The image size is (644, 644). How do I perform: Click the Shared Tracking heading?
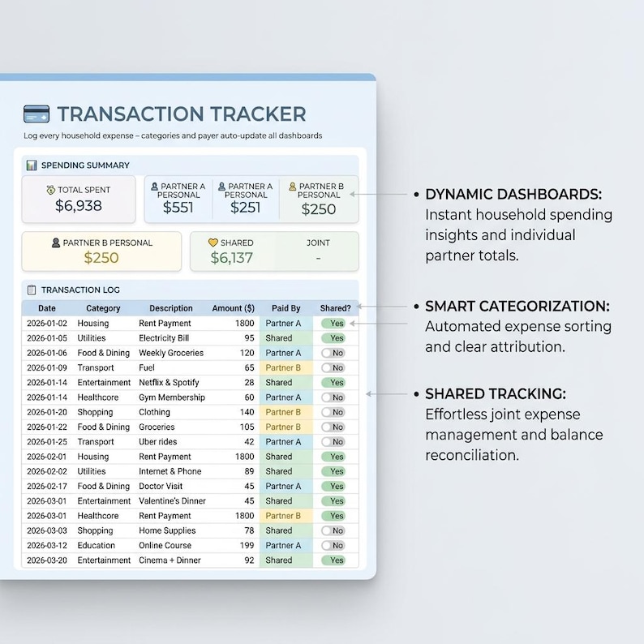(x=496, y=394)
